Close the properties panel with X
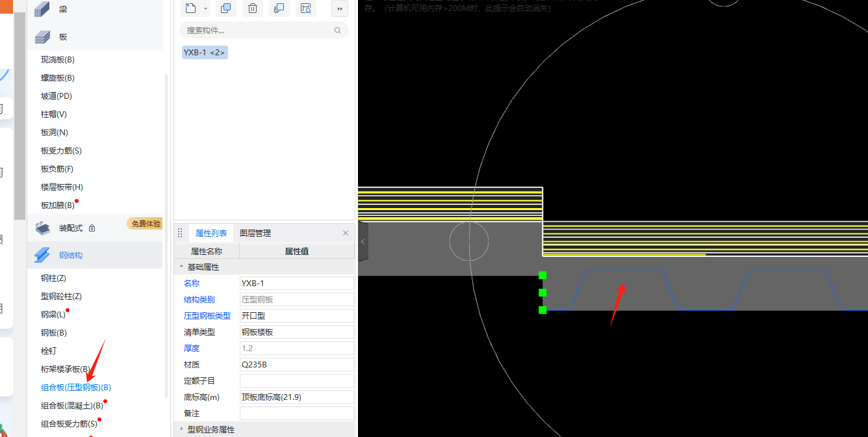 tap(346, 233)
